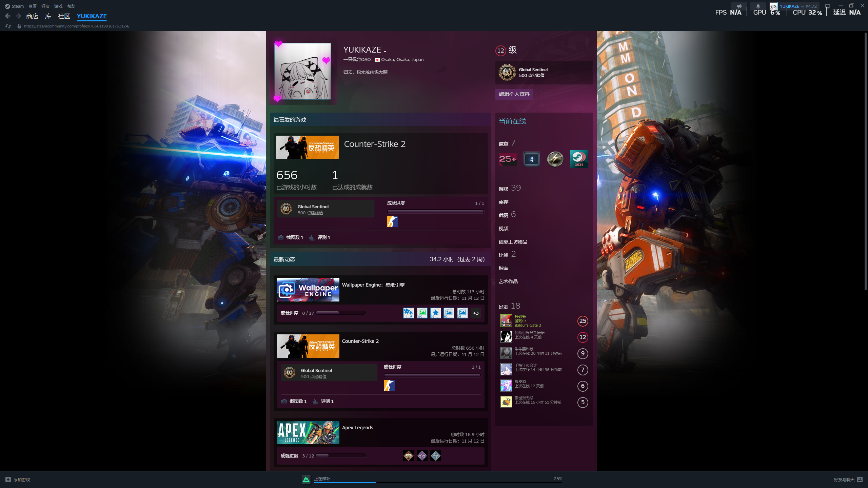Click the Wallpaper Engine game thumbnail

click(x=308, y=290)
